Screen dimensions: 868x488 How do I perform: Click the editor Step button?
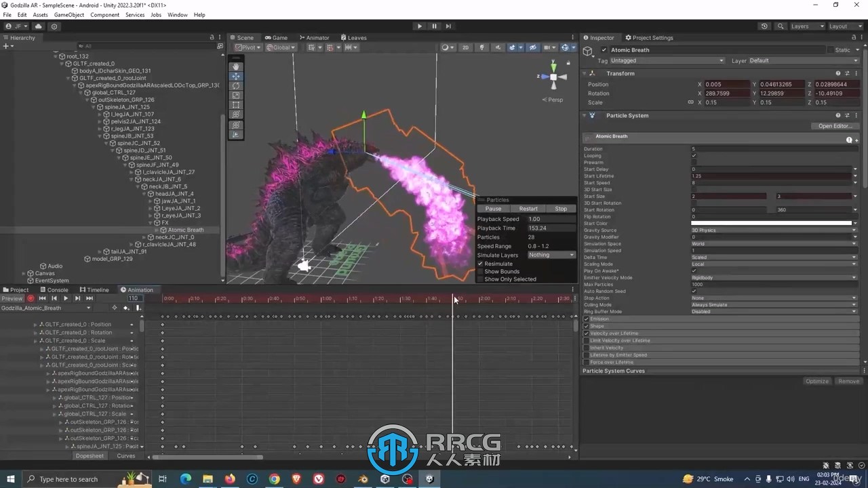pos(448,26)
